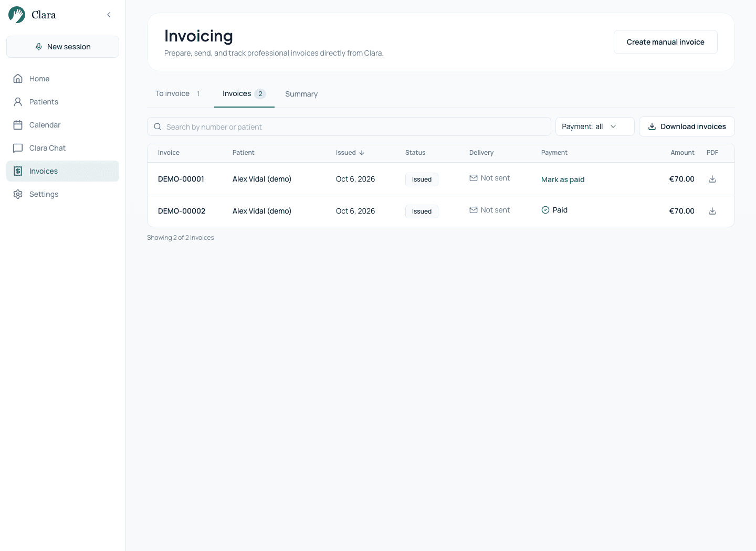Click the €70.00 amount for DEMO-00001
756x551 pixels.
(681, 179)
